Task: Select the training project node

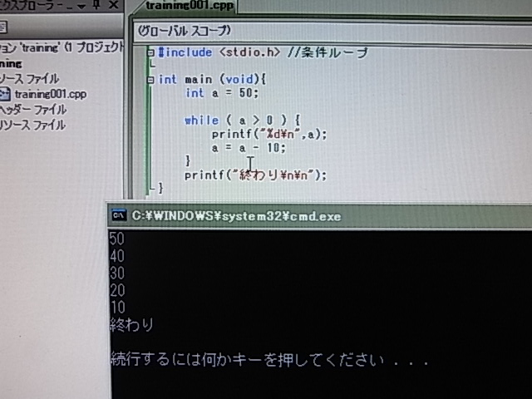Action: 11,63
